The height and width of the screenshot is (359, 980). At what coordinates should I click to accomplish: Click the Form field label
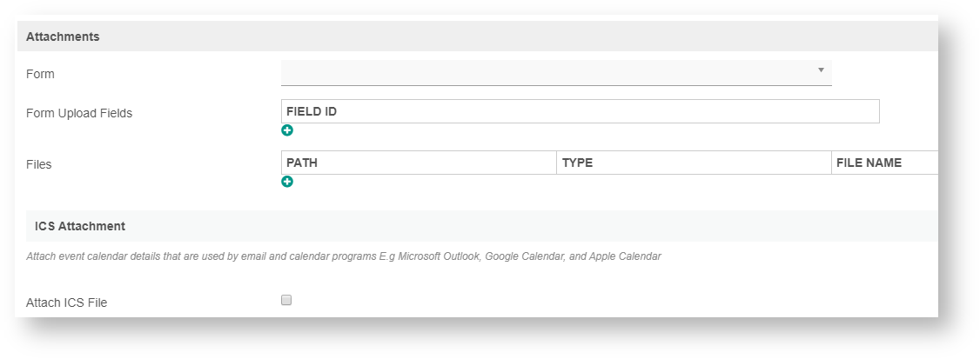(40, 74)
